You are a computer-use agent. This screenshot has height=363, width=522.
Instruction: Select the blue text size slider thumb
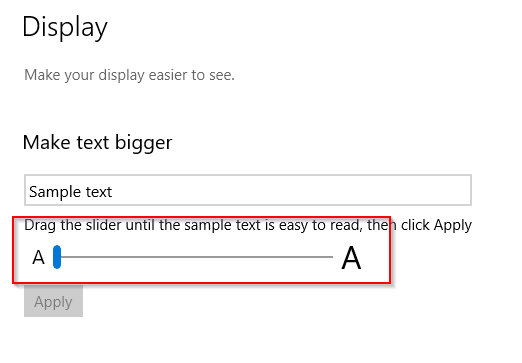(x=57, y=257)
